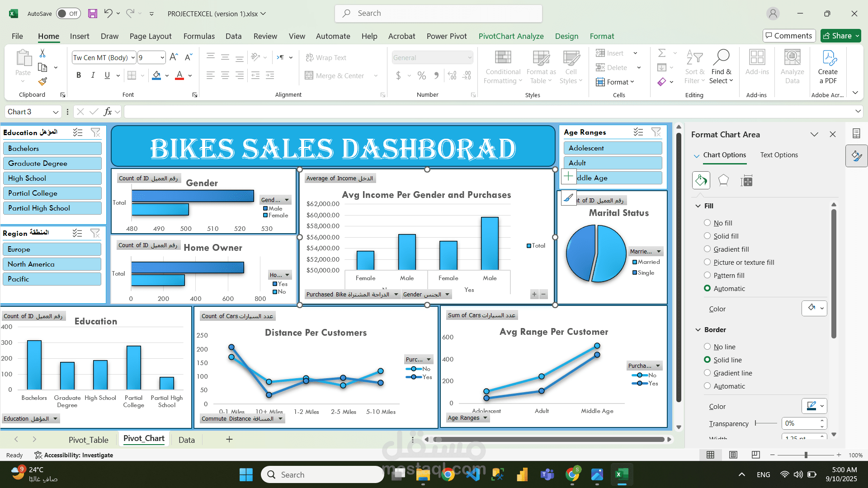This screenshot has width=868, height=488.
Task: Select Pattern fill radio button
Action: point(708,275)
